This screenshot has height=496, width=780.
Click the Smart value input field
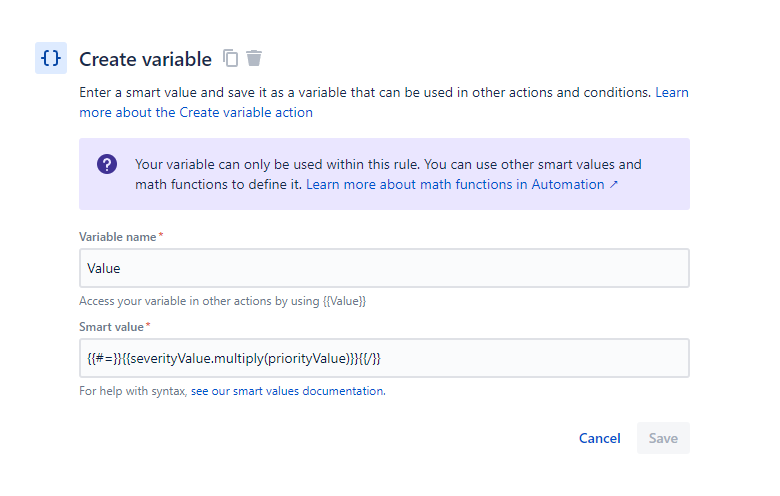[x=384, y=358]
